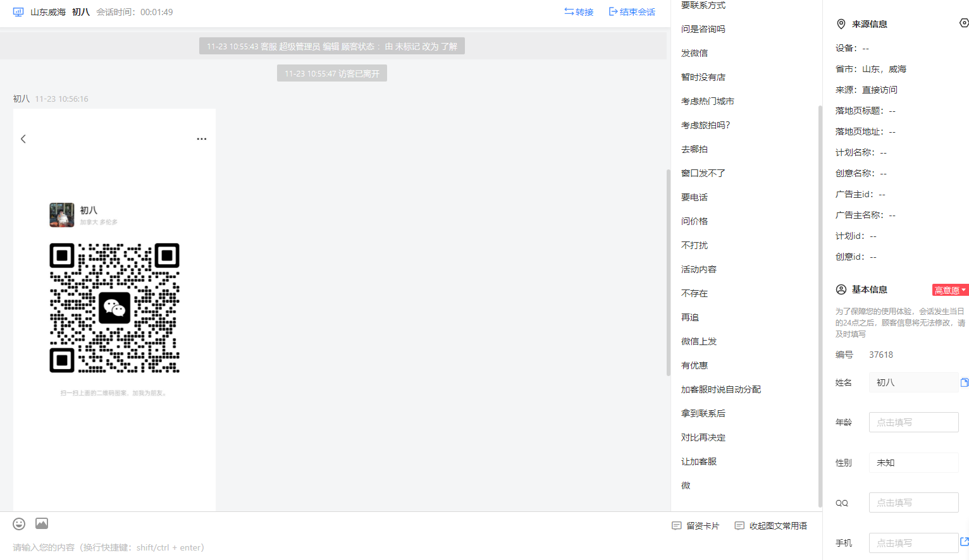Click the visitor device monitor icon

pyautogui.click(x=18, y=12)
